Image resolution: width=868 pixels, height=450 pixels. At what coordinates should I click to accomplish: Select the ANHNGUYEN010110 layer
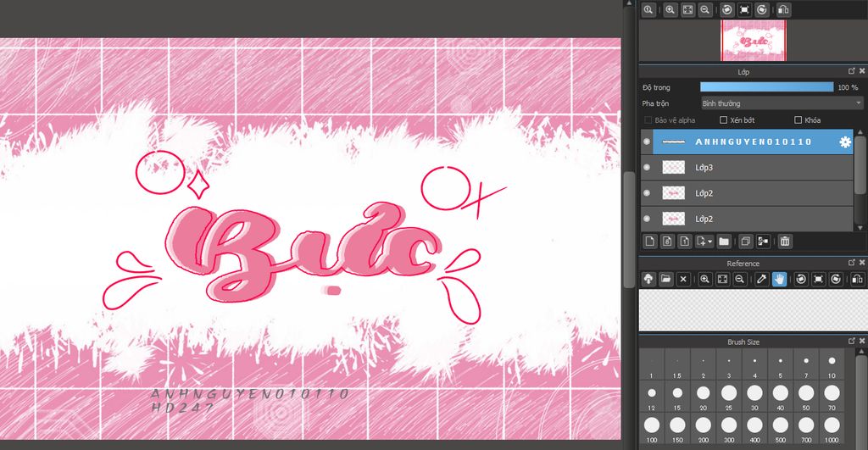click(x=753, y=142)
